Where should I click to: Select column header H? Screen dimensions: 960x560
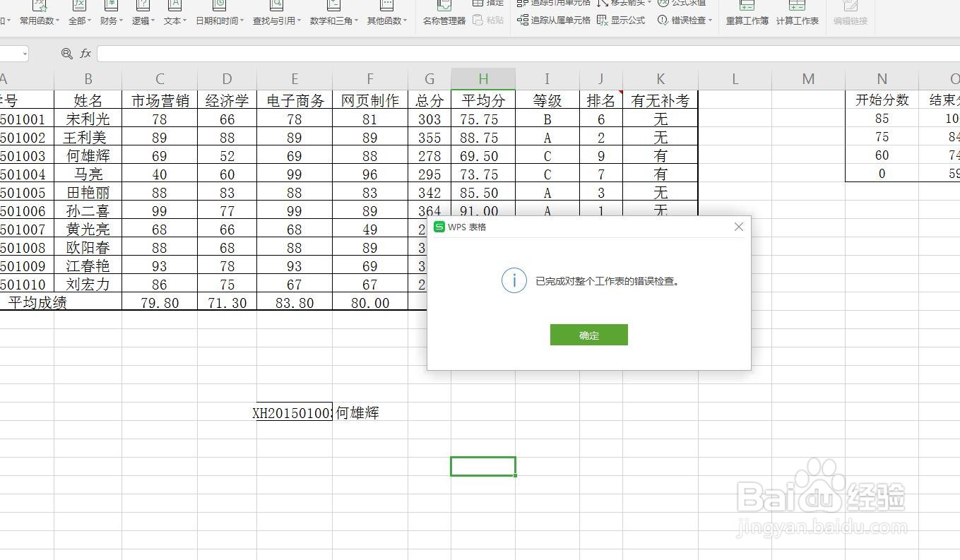(483, 79)
